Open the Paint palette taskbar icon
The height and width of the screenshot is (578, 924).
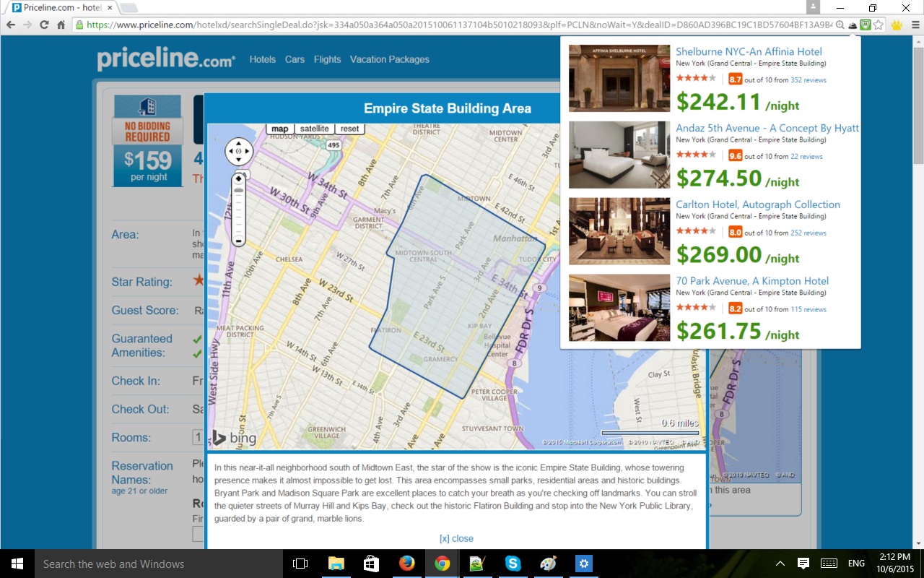[548, 564]
